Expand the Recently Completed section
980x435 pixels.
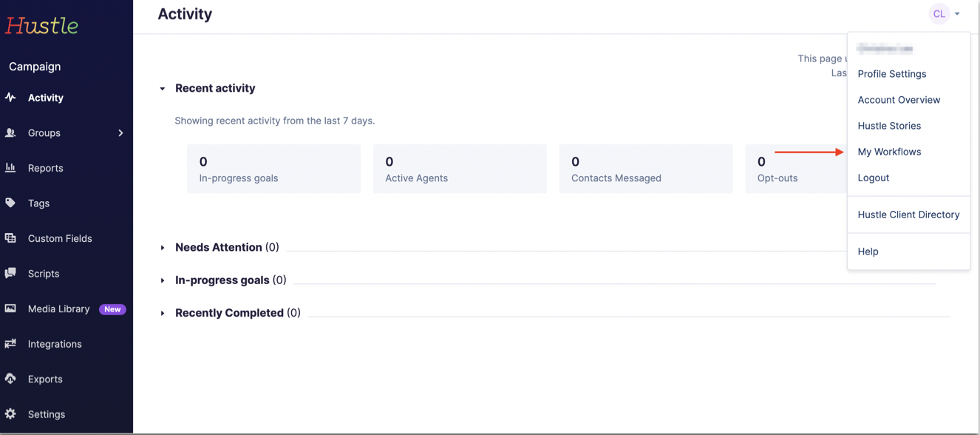coord(163,313)
